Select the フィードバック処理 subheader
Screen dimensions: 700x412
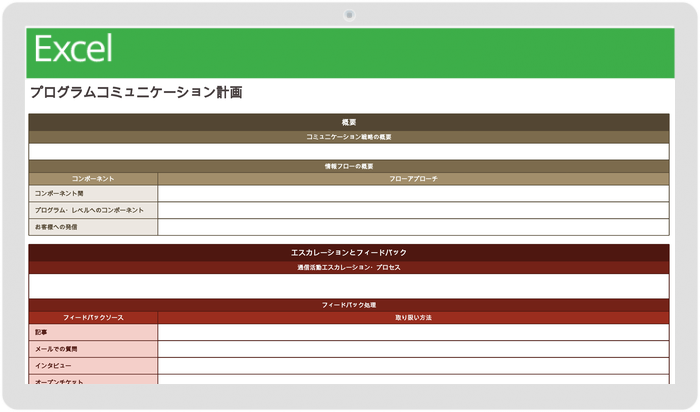(x=349, y=305)
